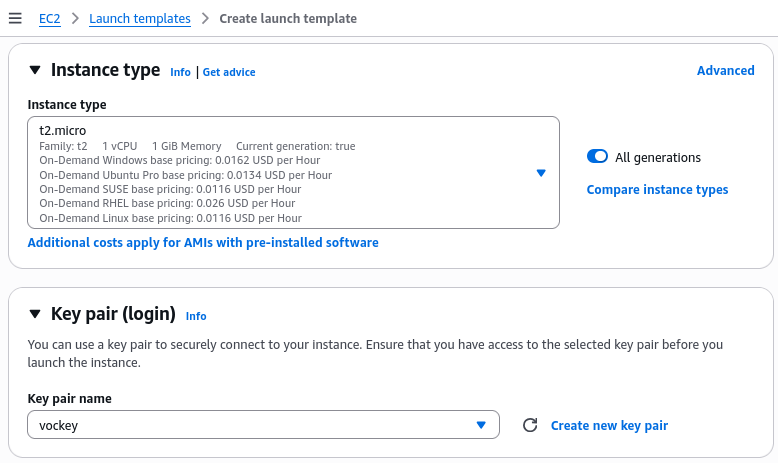Click the t2.micro instance type field
Screen dimensions: 778x463
tap(280, 172)
